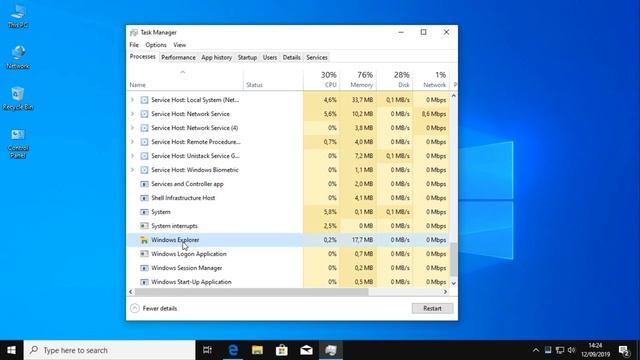The image size is (640, 360).
Task: Click scroll up arrow in process list
Action: (x=453, y=96)
